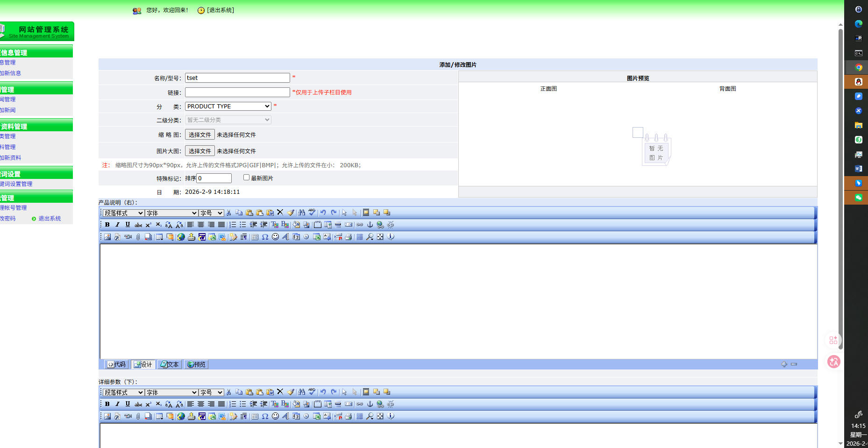Open the 字号 dropdown in 详细参数 editor

click(211, 392)
